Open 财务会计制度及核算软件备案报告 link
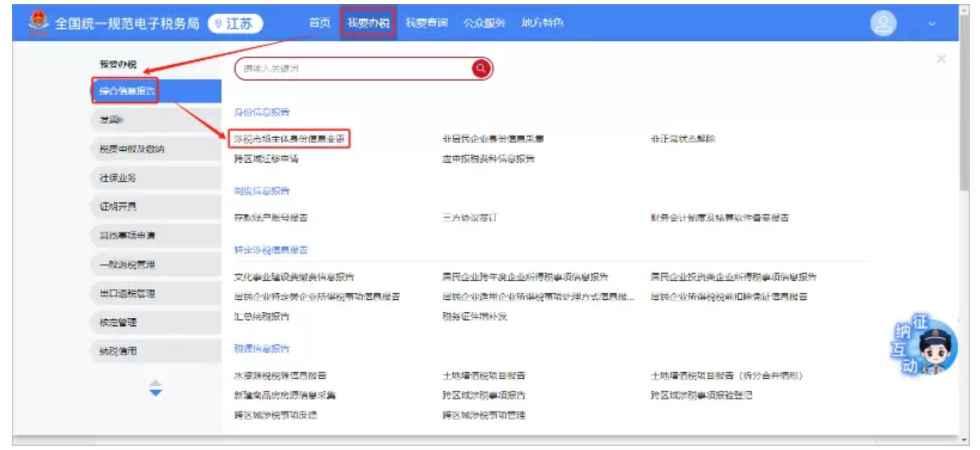 (720, 218)
